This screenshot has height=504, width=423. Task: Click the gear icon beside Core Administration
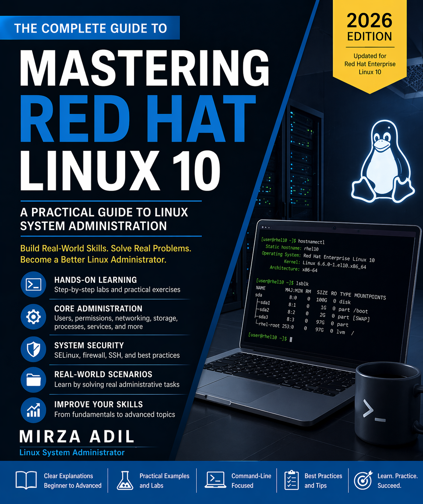point(34,317)
